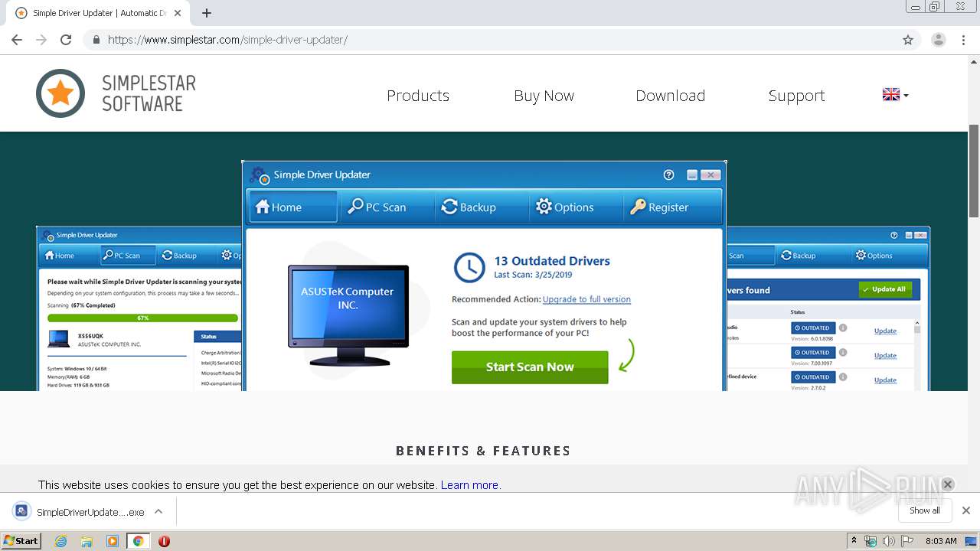Screen dimensions: 980x551
Task: Click the red stop-sign taskbar icon
Action: [164, 541]
